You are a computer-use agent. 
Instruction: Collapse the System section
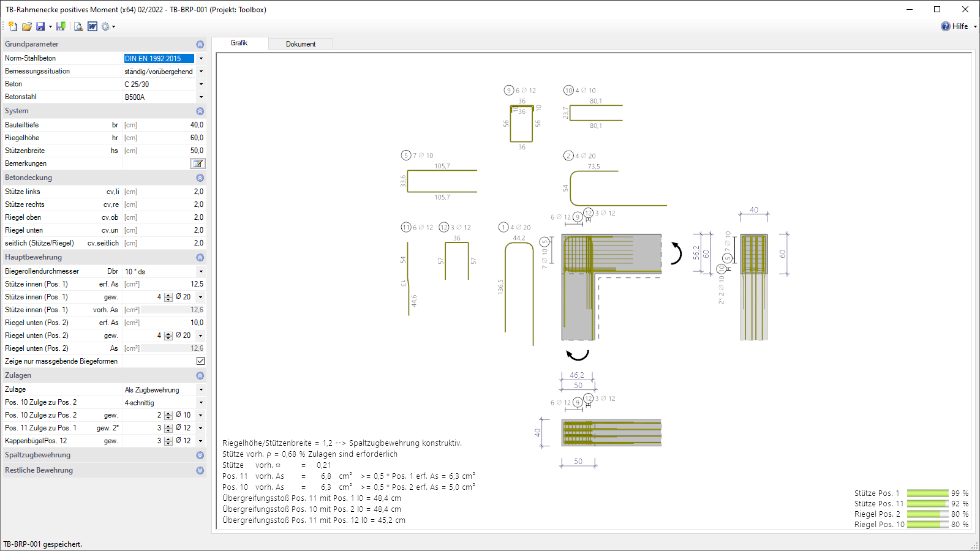[200, 111]
